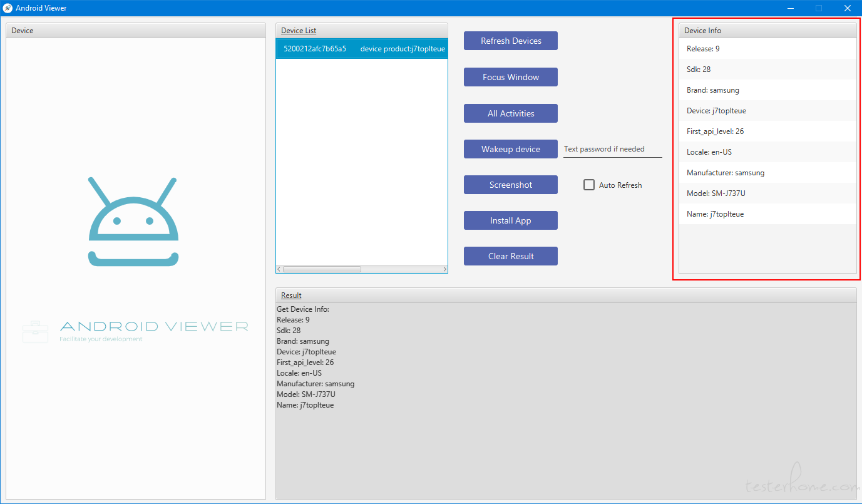This screenshot has height=504, width=862.
Task: Click the Focus Window button
Action: (511, 77)
